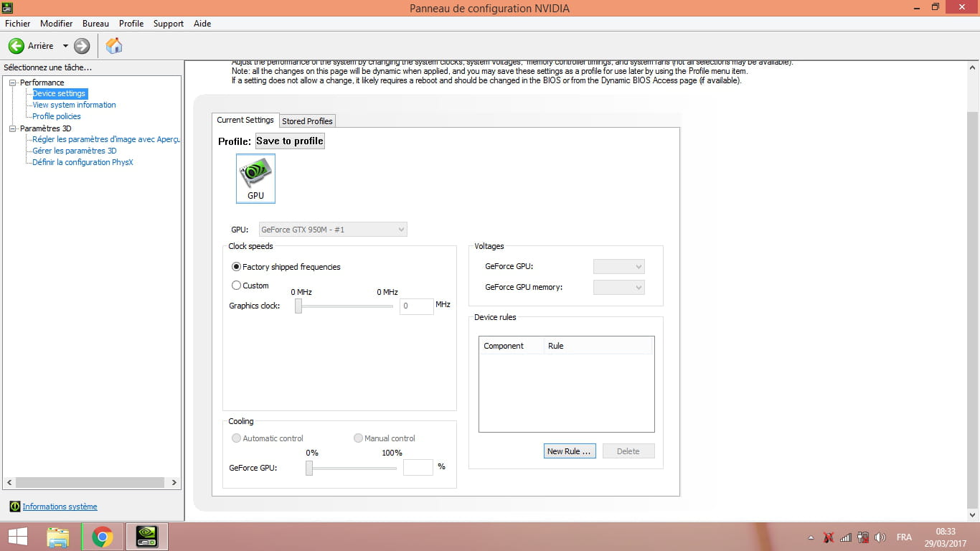Open File Explorer from the taskbar
The height and width of the screenshot is (551, 980).
click(x=58, y=537)
